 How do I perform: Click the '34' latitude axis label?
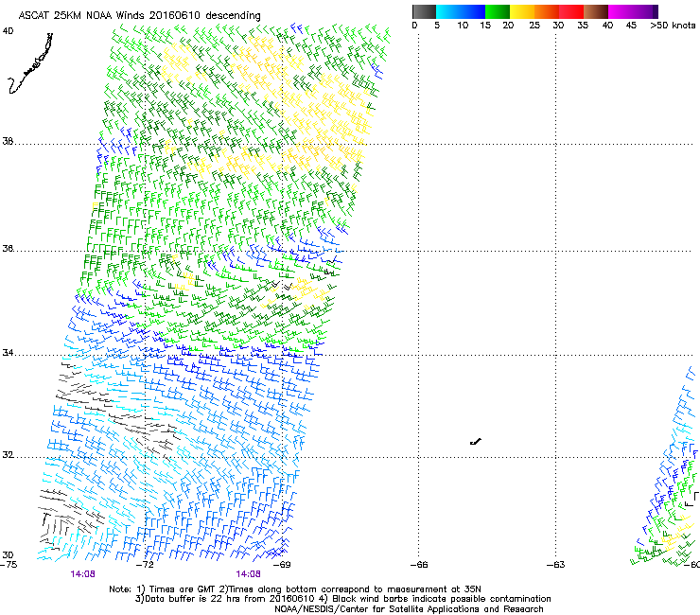coord(8,353)
